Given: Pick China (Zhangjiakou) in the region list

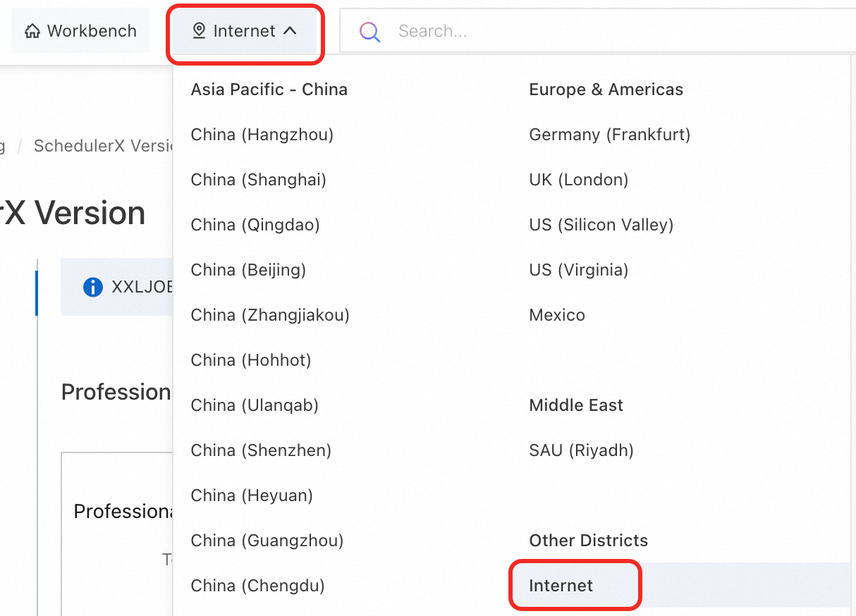Looking at the screenshot, I should [270, 314].
